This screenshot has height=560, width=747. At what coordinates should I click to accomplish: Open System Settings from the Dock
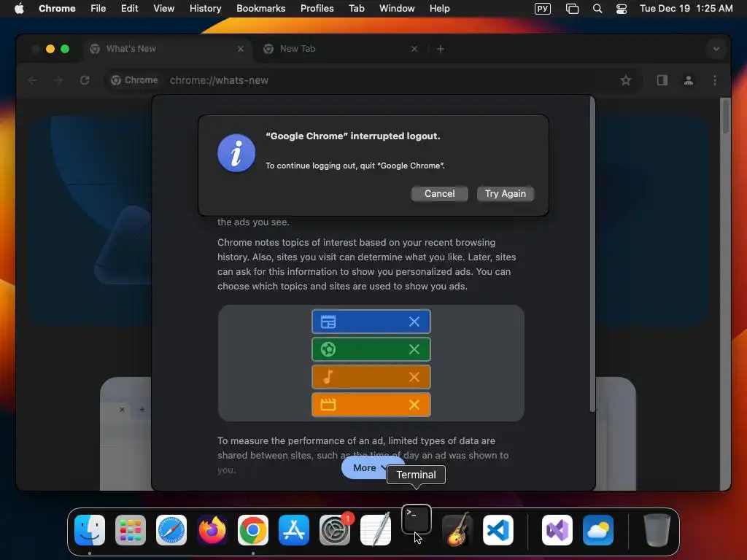335,529
